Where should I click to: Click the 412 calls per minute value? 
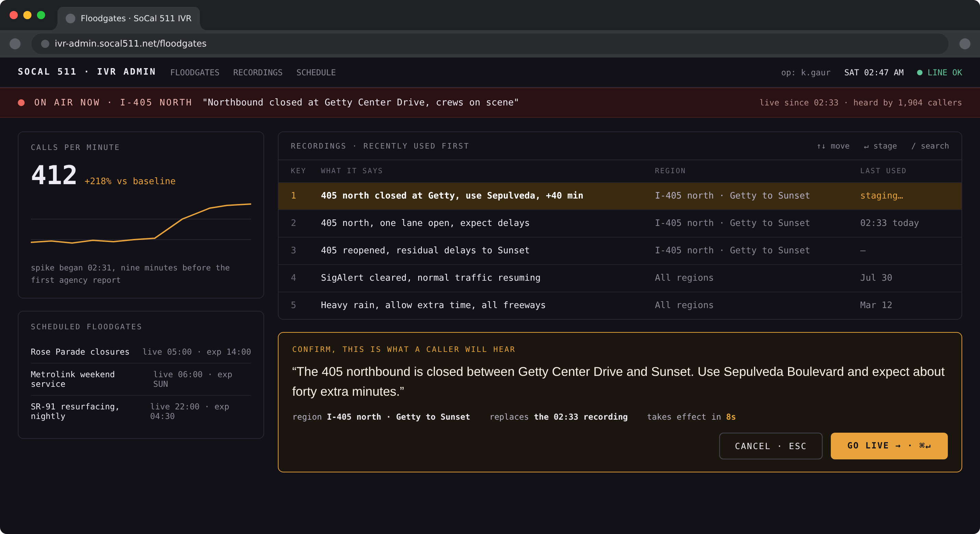tap(54, 175)
